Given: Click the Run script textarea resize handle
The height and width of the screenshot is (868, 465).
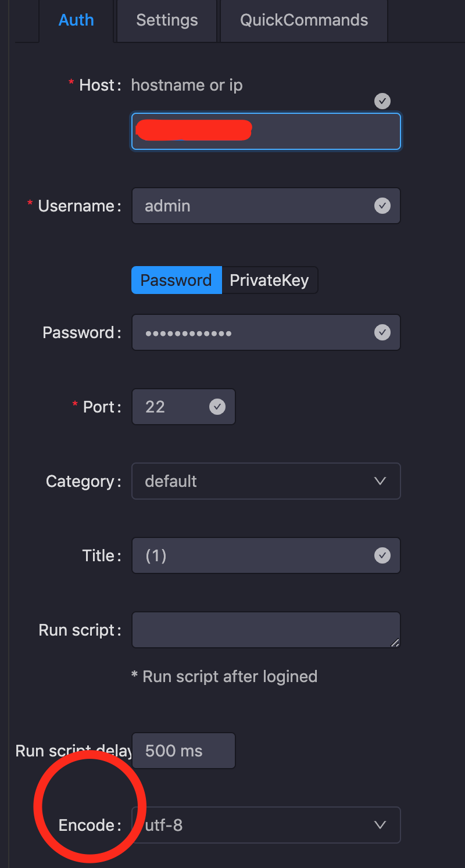Looking at the screenshot, I should (395, 643).
